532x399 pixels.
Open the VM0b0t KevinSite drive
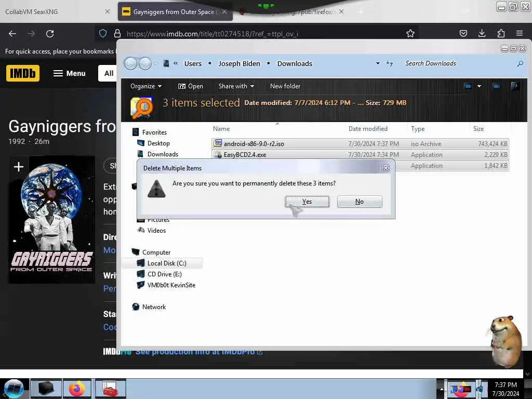coord(171,285)
